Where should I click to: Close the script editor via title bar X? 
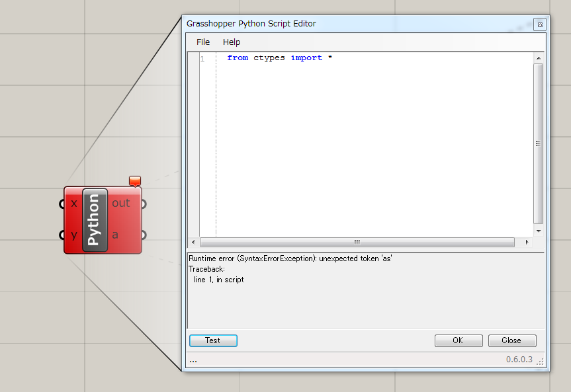coord(539,24)
